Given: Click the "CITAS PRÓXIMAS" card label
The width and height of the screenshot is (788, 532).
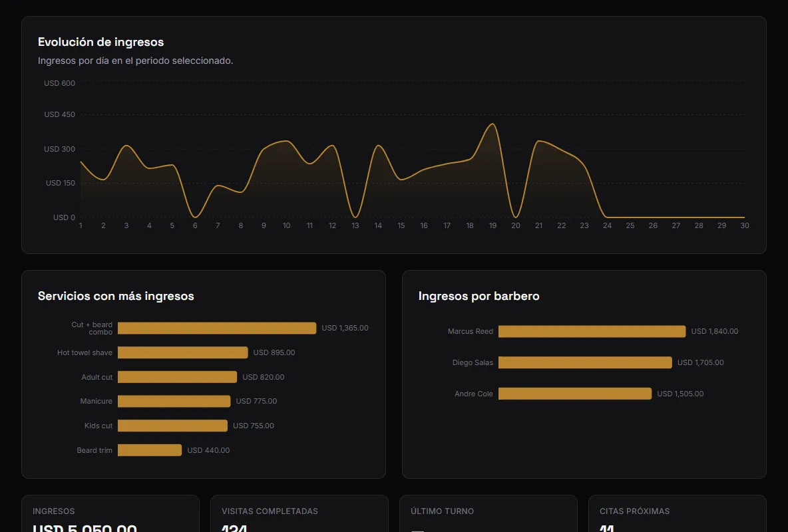Looking at the screenshot, I should pyautogui.click(x=635, y=511).
